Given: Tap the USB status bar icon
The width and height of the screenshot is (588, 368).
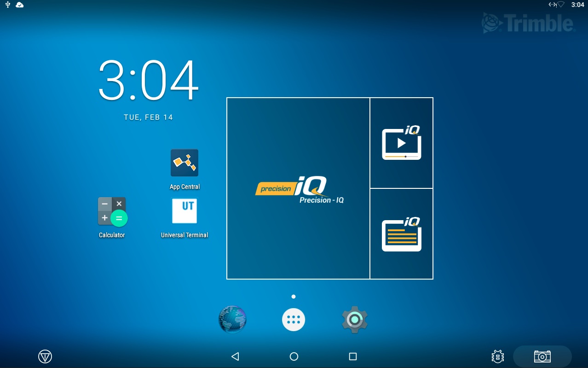Looking at the screenshot, I should coord(8,5).
